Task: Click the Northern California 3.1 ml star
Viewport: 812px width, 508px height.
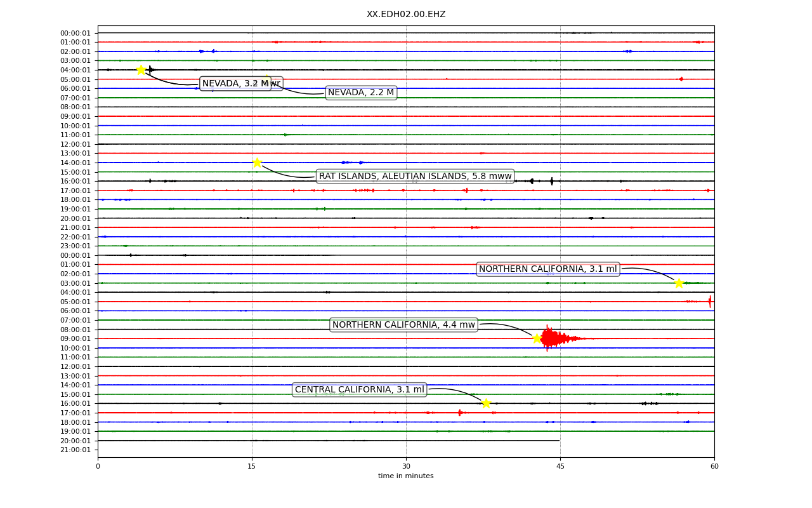Action: point(679,283)
